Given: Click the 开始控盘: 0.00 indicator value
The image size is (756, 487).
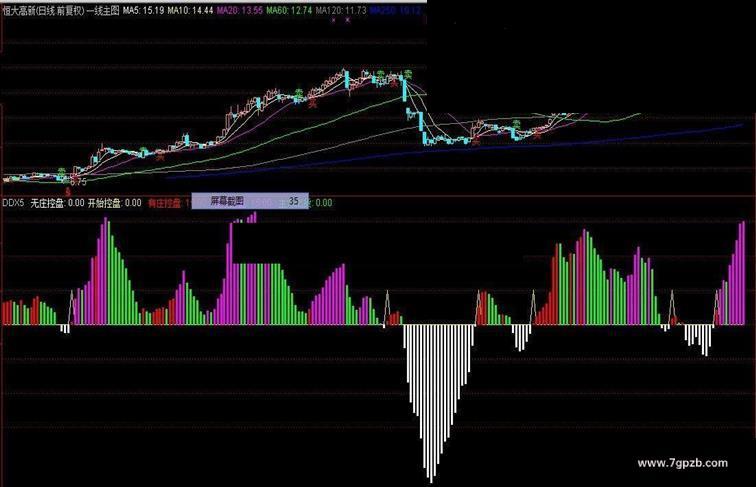Looking at the screenshot, I should point(114,203).
